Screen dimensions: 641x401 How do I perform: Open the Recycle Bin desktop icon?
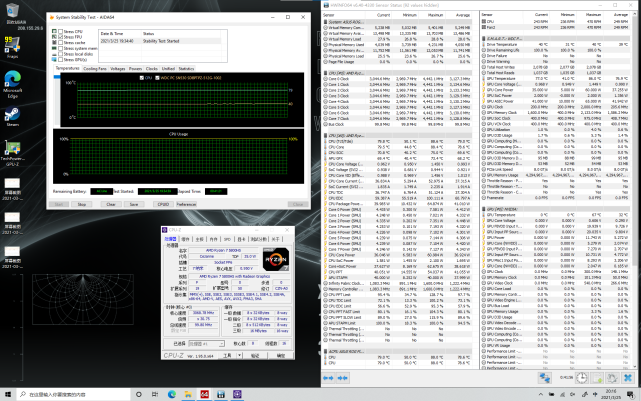(13, 9)
